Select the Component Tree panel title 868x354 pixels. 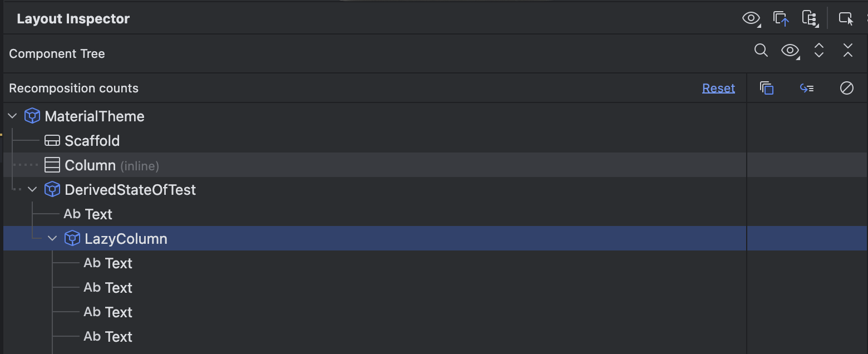click(x=57, y=53)
